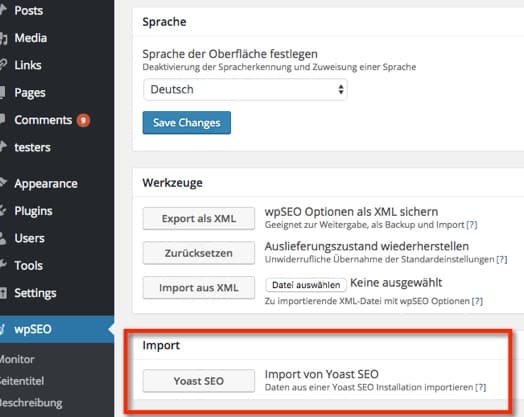Click the Comments count badge
This screenshot has height=417, width=524.
click(83, 120)
